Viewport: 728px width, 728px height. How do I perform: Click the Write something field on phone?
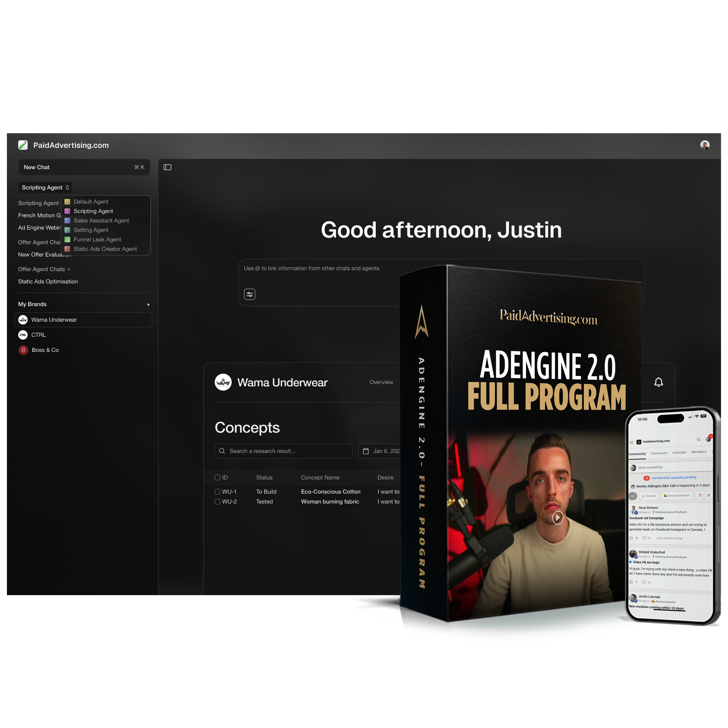670,467
